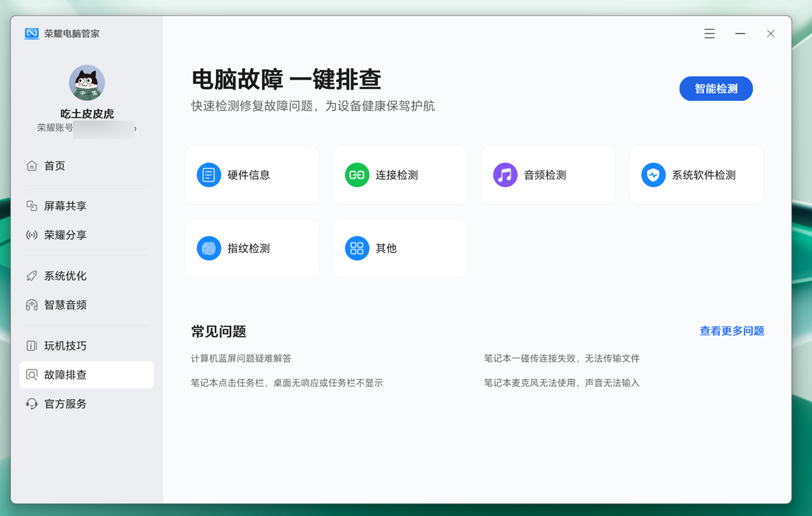Click the 故障排查 magnifier icon
The width and height of the screenshot is (812, 516).
point(32,375)
